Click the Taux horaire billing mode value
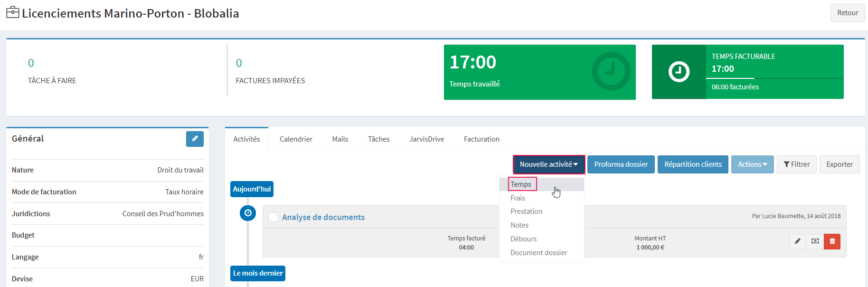Viewport: 868px width, 287px height. pos(184,192)
